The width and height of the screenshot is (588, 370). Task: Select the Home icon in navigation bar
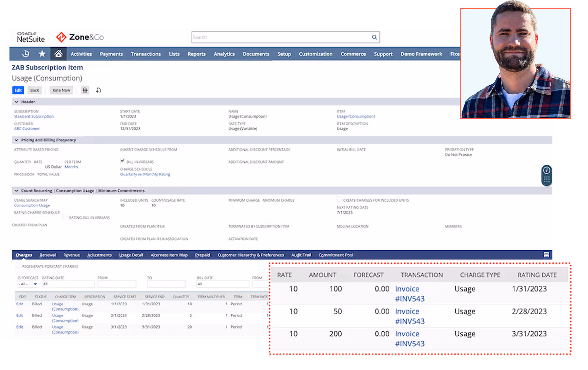58,54
